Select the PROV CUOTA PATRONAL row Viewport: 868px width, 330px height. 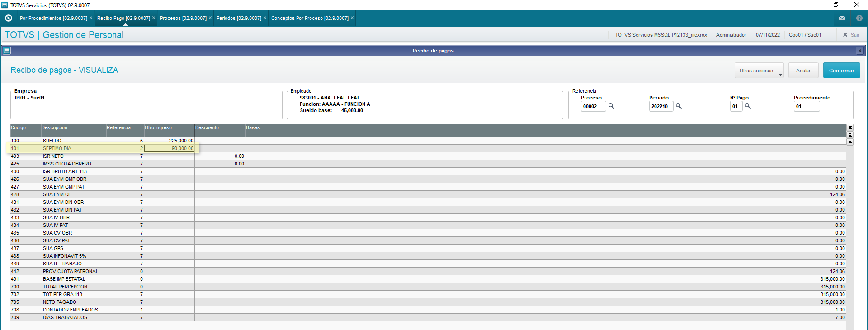(428, 271)
